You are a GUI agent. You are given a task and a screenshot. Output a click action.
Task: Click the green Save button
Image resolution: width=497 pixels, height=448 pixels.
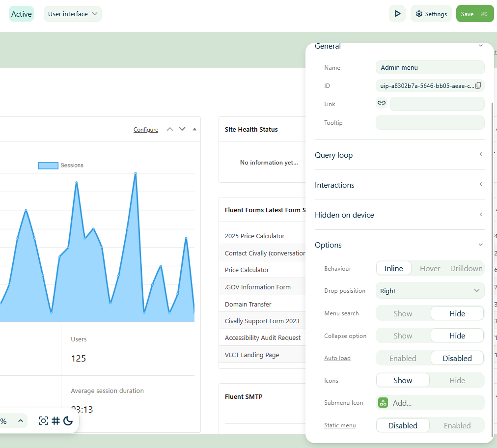[474, 14]
